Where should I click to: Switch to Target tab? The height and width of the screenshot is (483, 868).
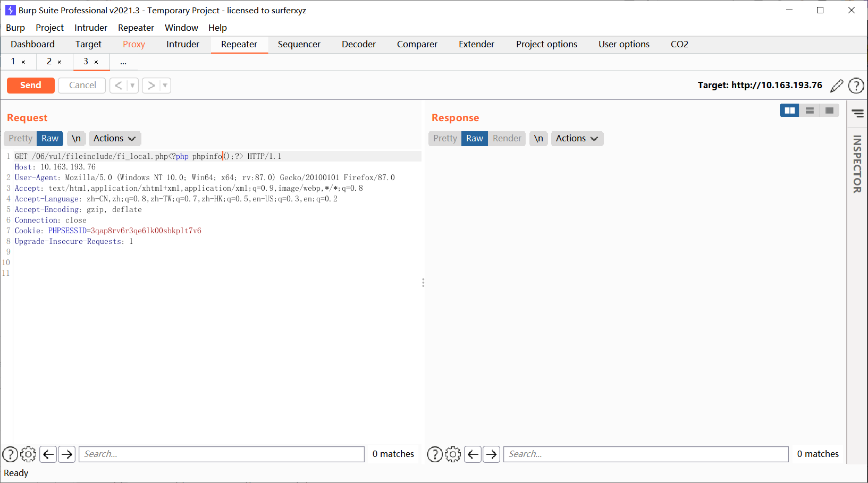(88, 45)
